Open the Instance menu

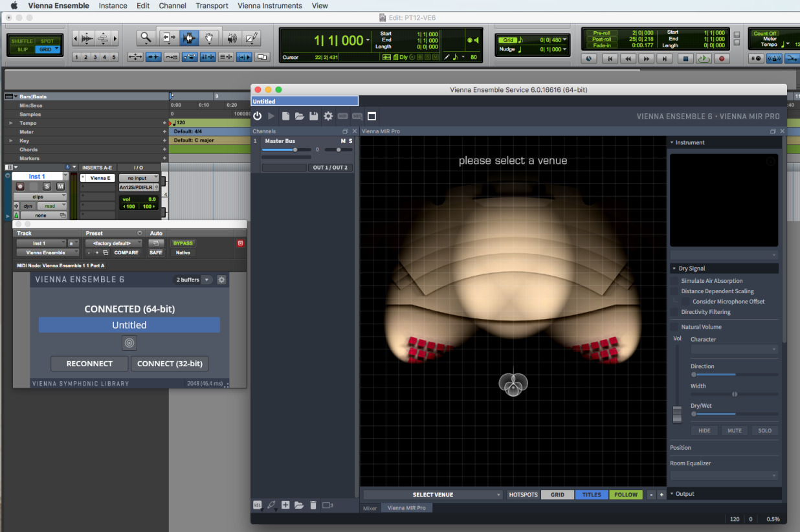pos(113,6)
